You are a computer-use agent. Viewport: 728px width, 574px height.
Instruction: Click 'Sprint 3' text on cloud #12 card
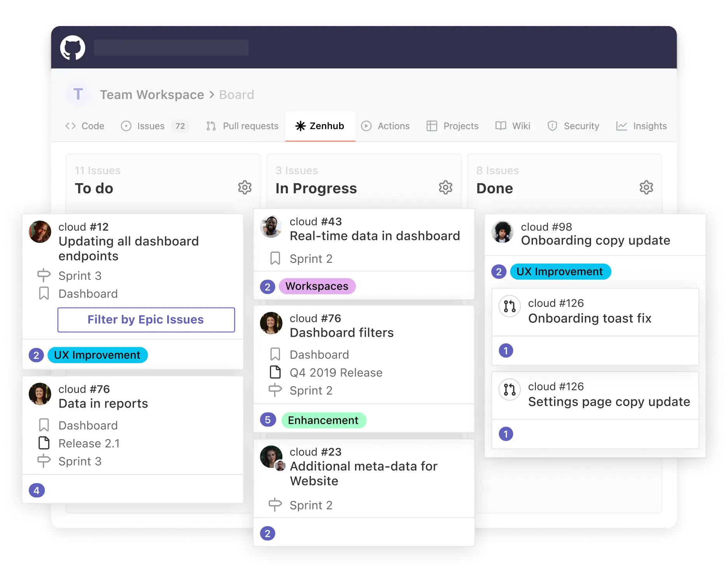(x=80, y=276)
